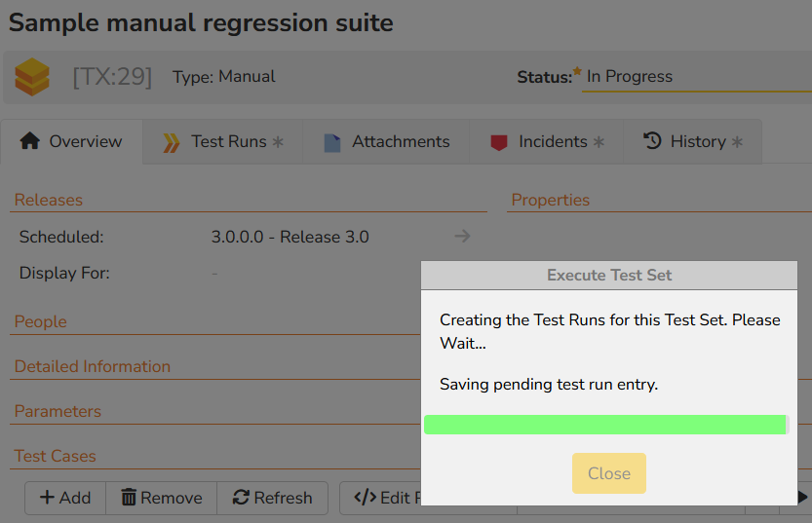Click the Overview home icon

click(29, 142)
